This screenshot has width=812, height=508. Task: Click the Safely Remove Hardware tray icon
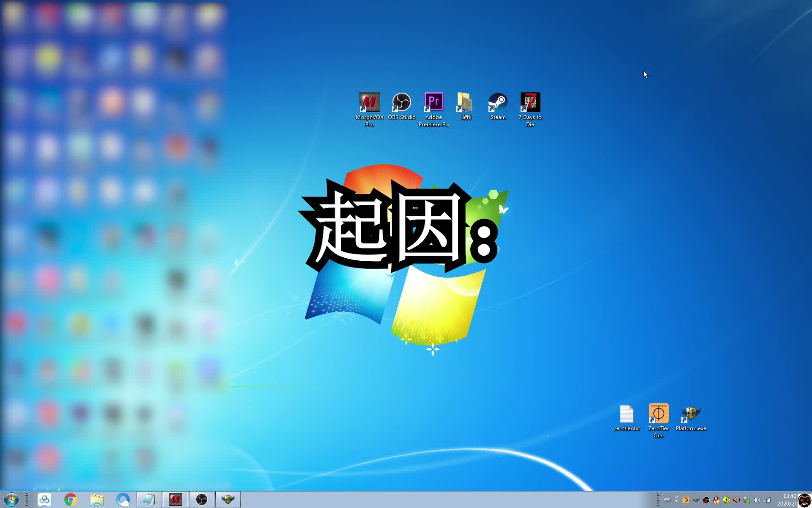pyautogui.click(x=747, y=500)
